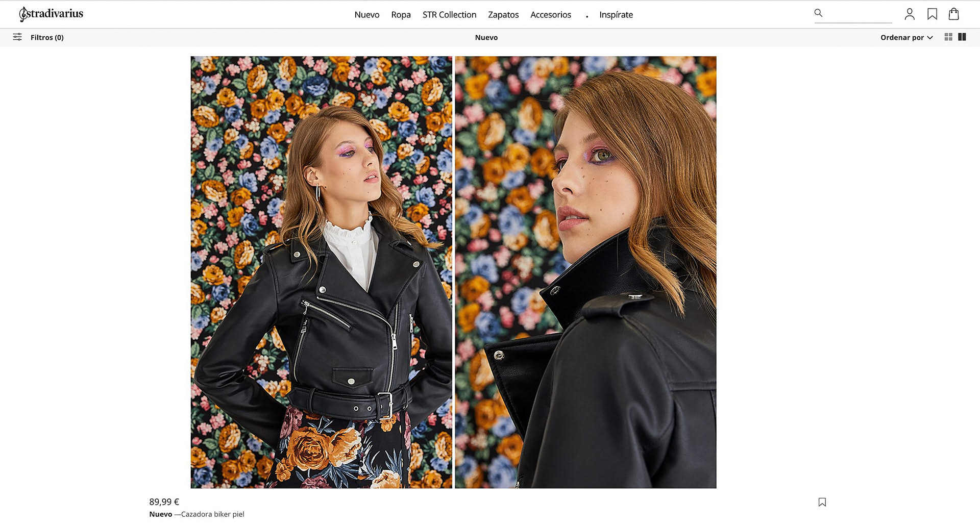This screenshot has width=980, height=528.
Task: Open the Filtros (0) panel
Action: pyautogui.click(x=47, y=38)
